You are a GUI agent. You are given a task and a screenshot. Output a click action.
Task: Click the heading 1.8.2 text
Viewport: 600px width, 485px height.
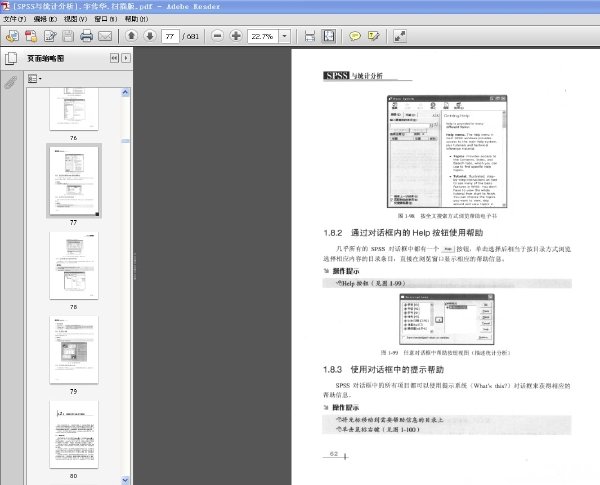403,233
